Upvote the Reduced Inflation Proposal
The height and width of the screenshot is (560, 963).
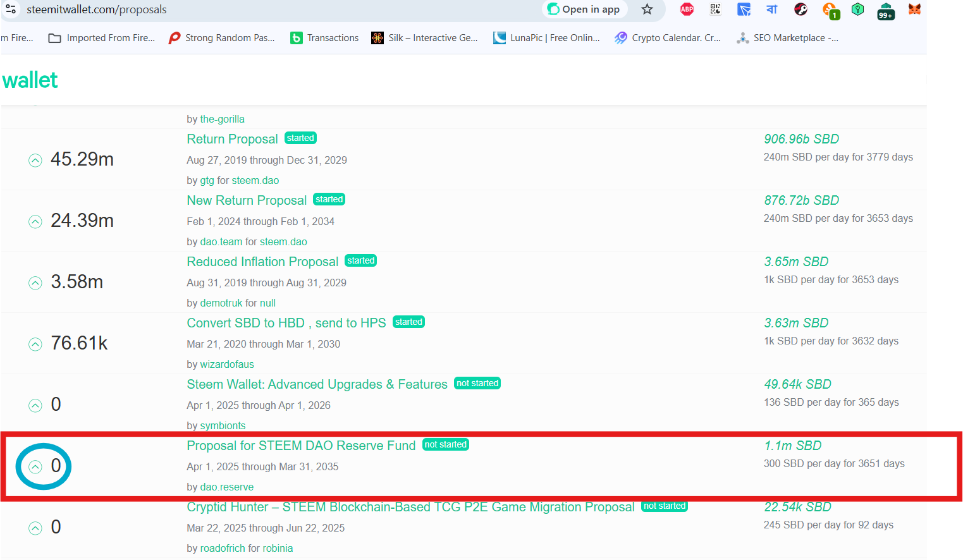[x=35, y=283]
